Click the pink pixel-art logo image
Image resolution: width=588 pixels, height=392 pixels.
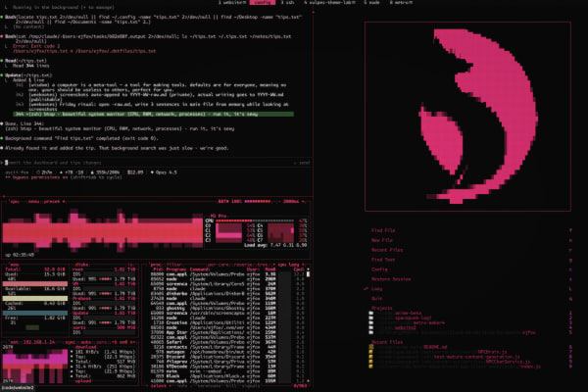467,117
